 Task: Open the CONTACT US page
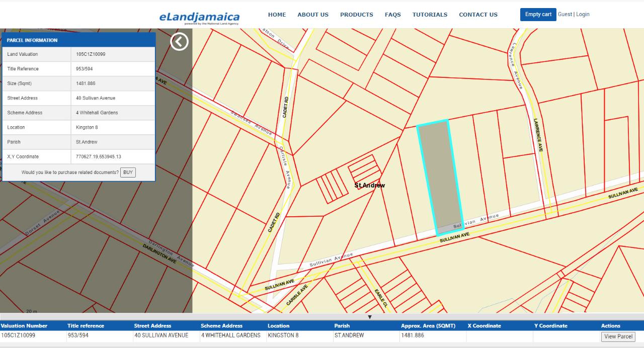[x=478, y=15]
